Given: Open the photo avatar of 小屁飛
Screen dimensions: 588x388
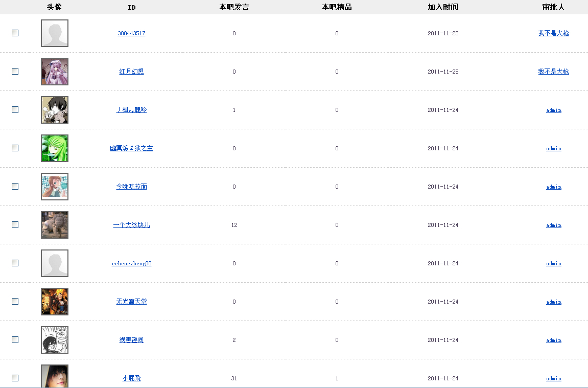Looking at the screenshot, I should point(55,376).
